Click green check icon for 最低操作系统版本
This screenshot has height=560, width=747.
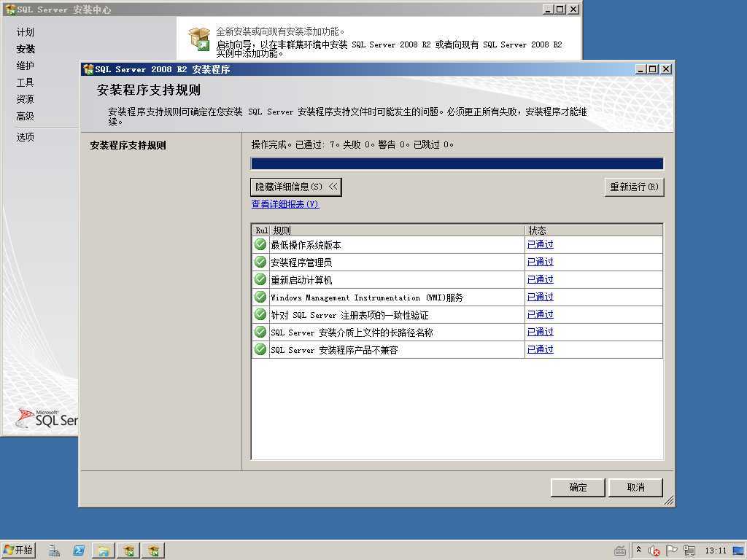click(260, 244)
